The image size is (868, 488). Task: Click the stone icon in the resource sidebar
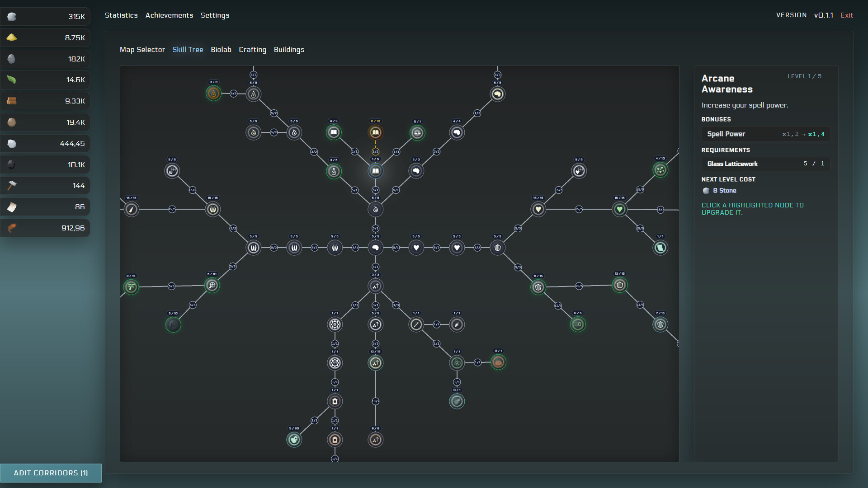click(x=12, y=17)
